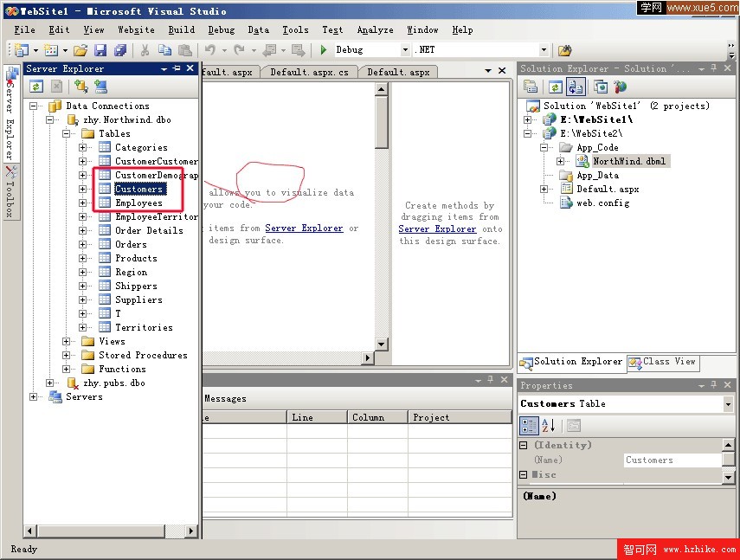Click the Properties icon in Solution Explorer toolbar
The height and width of the screenshot is (560, 740).
pos(531,87)
